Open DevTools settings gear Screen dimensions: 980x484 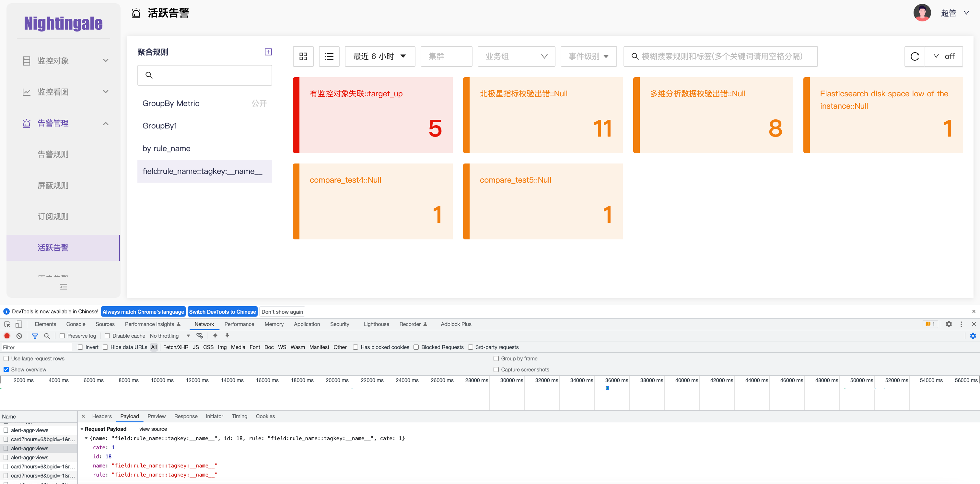(949, 324)
